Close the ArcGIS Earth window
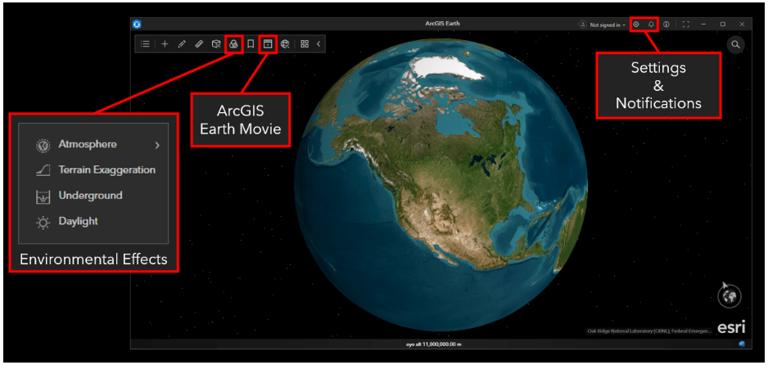This screenshot has height=365, width=768. [742, 24]
